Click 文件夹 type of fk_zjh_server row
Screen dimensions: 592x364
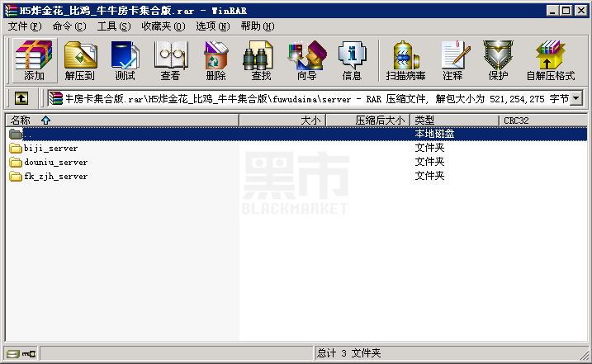click(x=429, y=176)
